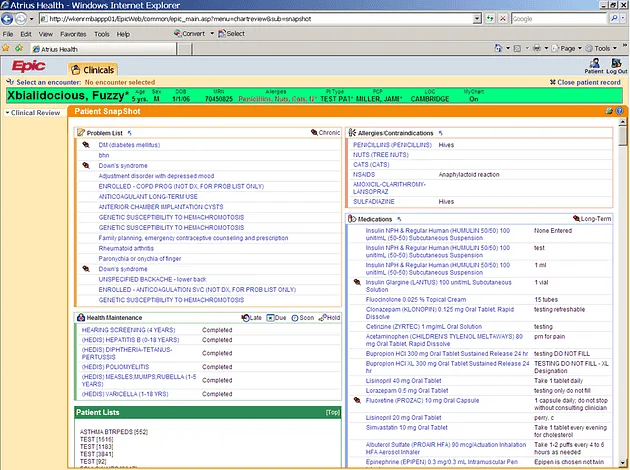
Task: Click the browser Forward button
Action: 21,19
